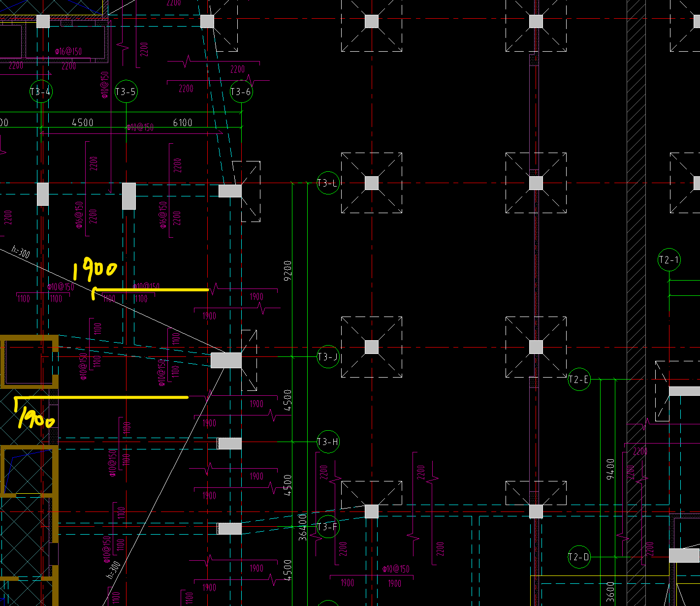Select the 4500 dimension between T3-H and T3-F

coord(288,485)
